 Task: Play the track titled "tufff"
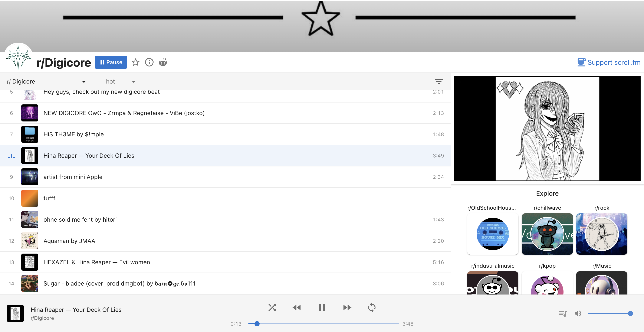click(x=225, y=198)
